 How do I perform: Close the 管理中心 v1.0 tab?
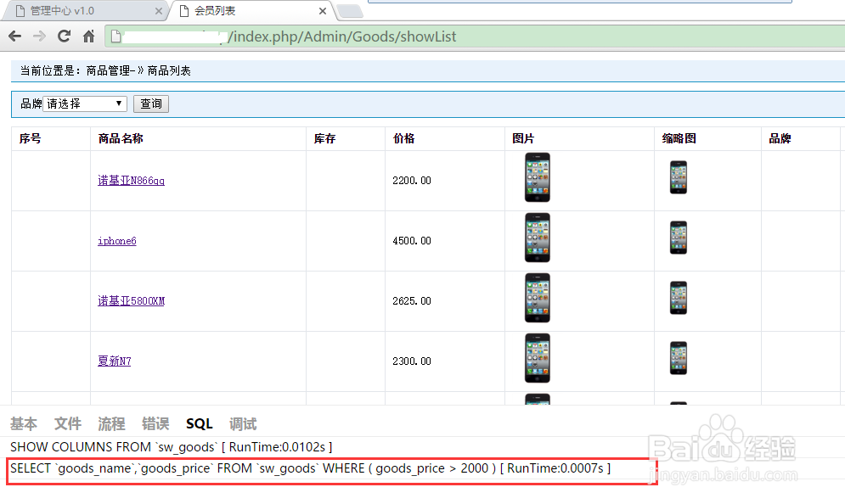click(159, 11)
